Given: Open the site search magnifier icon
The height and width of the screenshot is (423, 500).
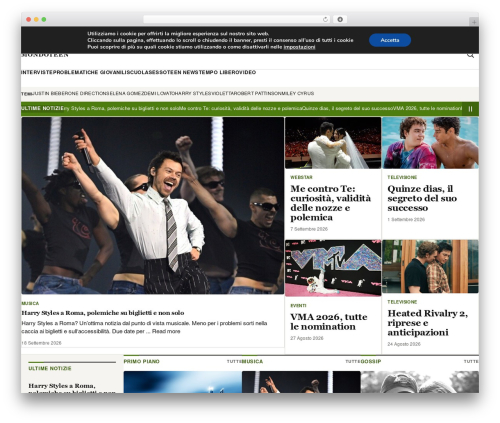Looking at the screenshot, I should [470, 55].
